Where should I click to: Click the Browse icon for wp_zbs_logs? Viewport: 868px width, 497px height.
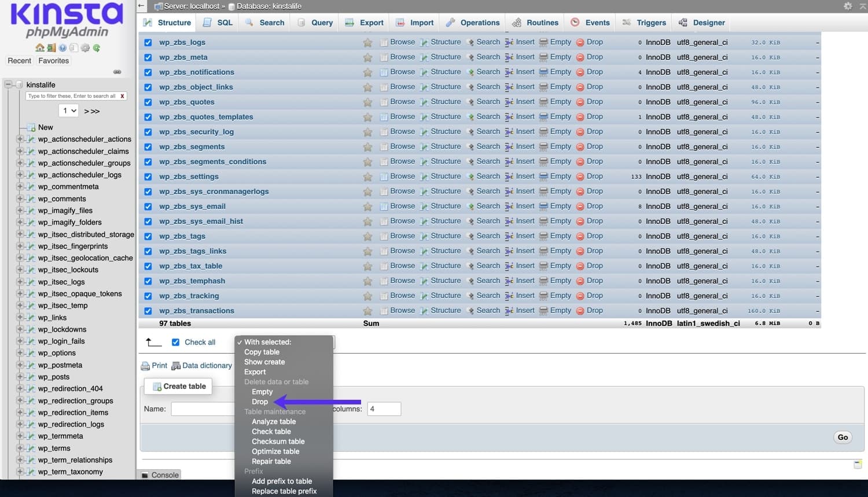pyautogui.click(x=402, y=42)
